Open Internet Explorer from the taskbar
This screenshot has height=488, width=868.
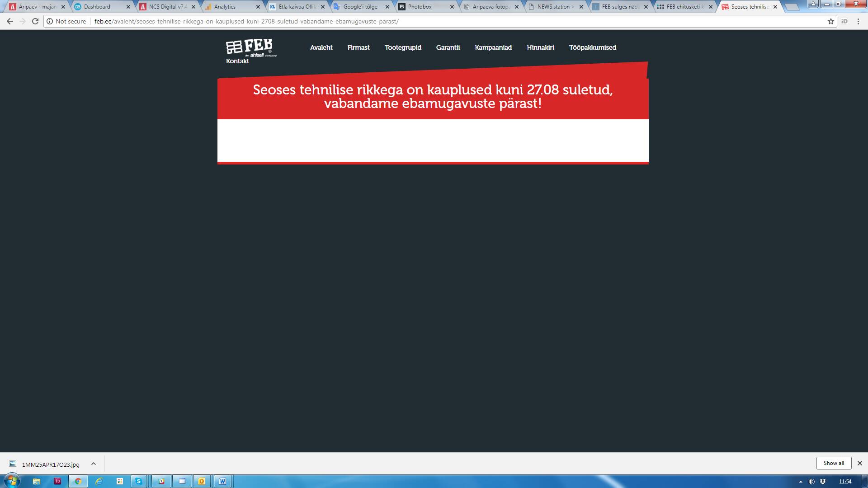coord(99,481)
